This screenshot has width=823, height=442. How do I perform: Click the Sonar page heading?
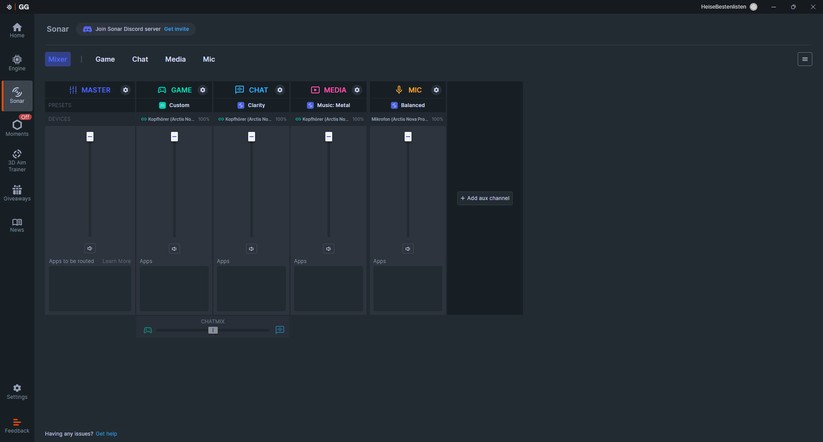58,29
